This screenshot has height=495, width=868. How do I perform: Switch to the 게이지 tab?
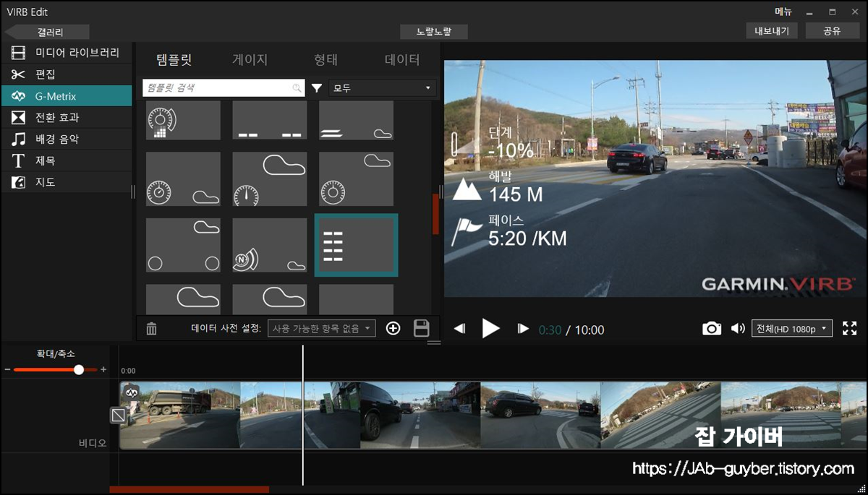[250, 60]
